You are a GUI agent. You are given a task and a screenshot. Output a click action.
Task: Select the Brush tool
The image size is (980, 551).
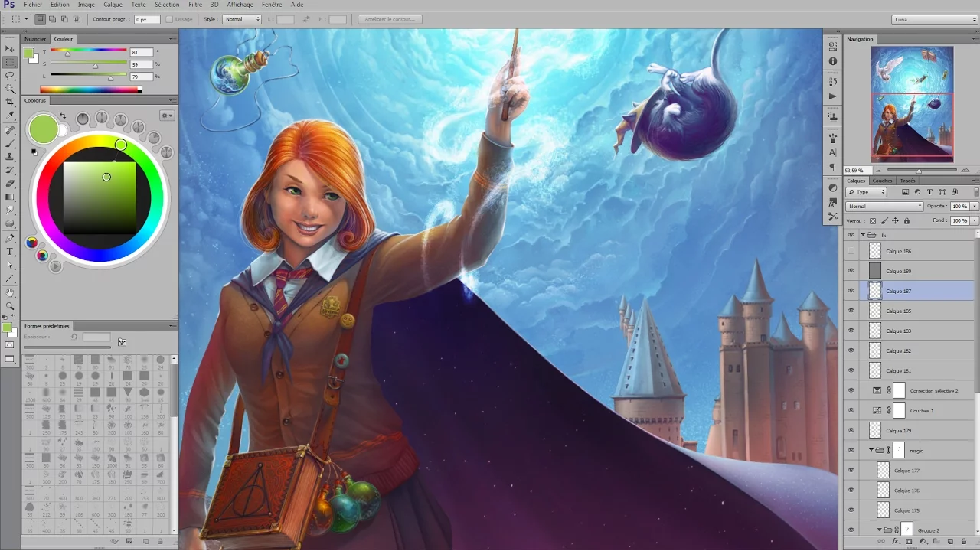(x=10, y=144)
